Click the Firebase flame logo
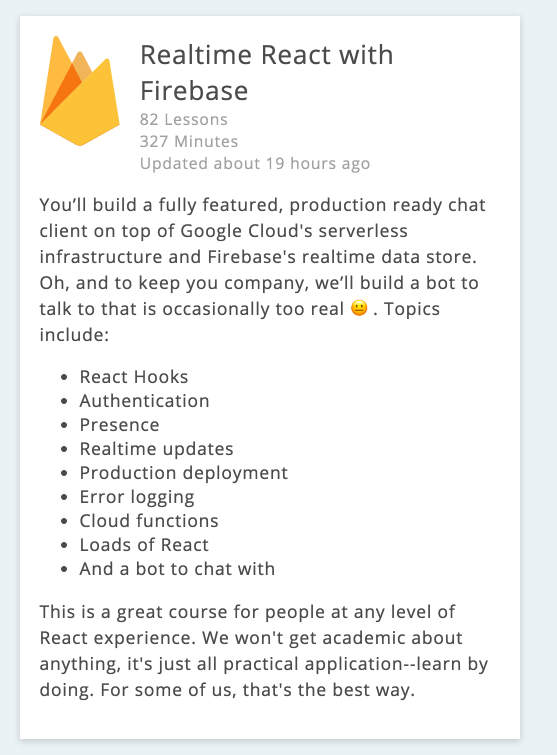This screenshot has height=755, width=557. [80, 91]
